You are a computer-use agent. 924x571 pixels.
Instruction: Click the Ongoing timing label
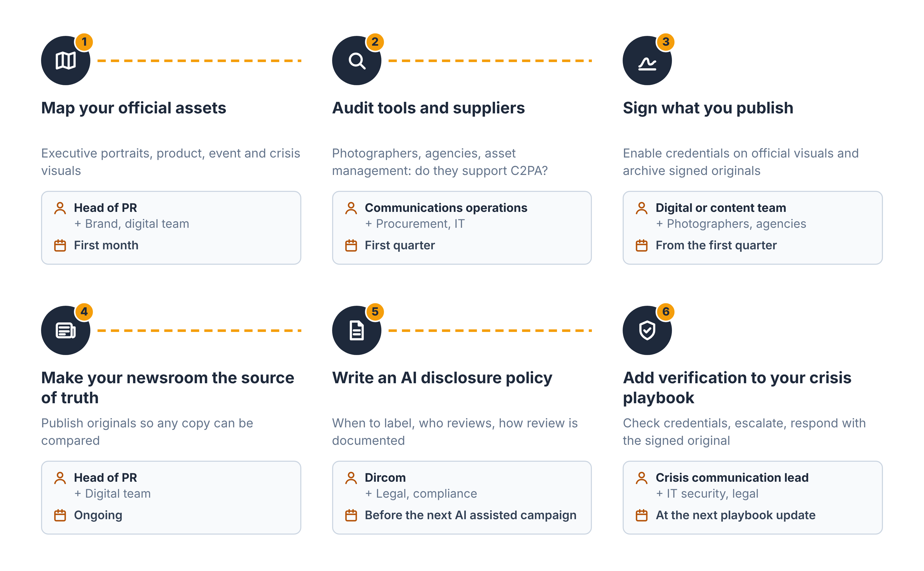[x=98, y=516]
